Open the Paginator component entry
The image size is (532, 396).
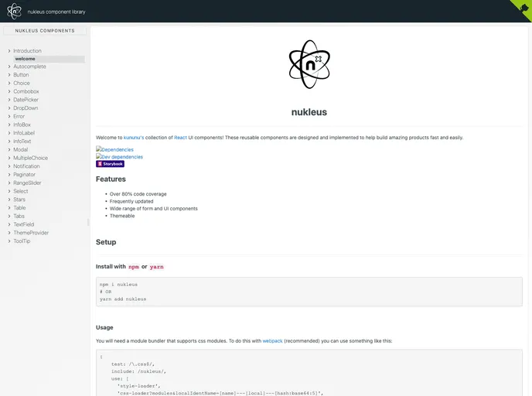click(24, 175)
